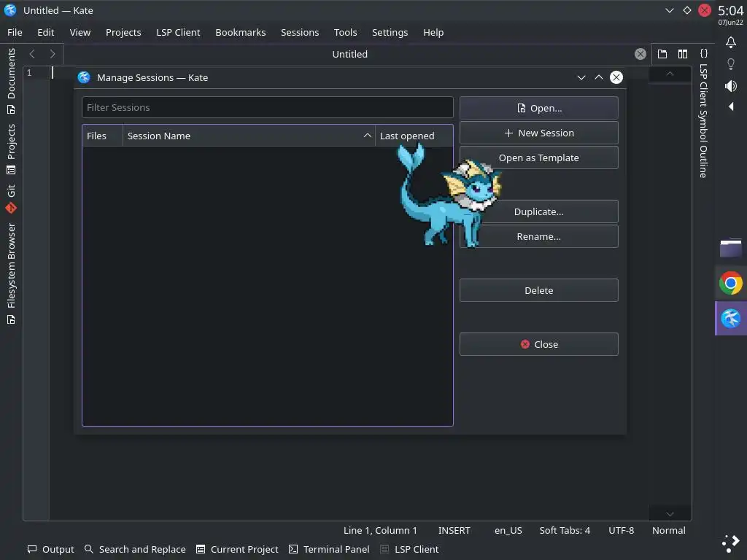Viewport: 747px width, 560px height.
Task: Minimize the Manage Sessions dialog with chevron down
Action: click(581, 77)
